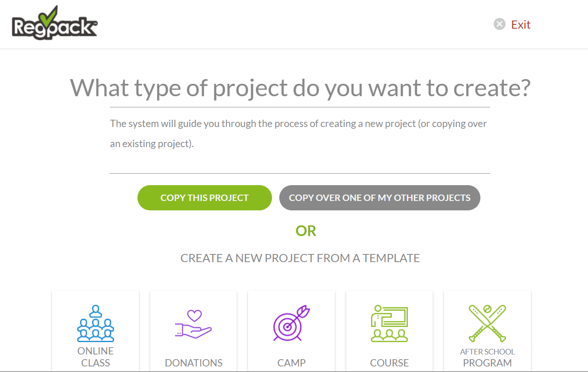
Task: Click the gray circled X exit icon
Action: coord(500,24)
